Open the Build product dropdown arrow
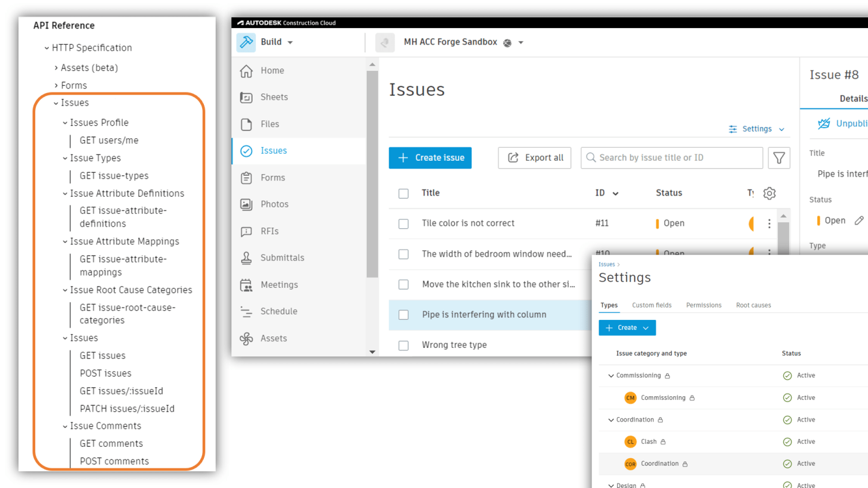The height and width of the screenshot is (488, 868). coord(290,43)
